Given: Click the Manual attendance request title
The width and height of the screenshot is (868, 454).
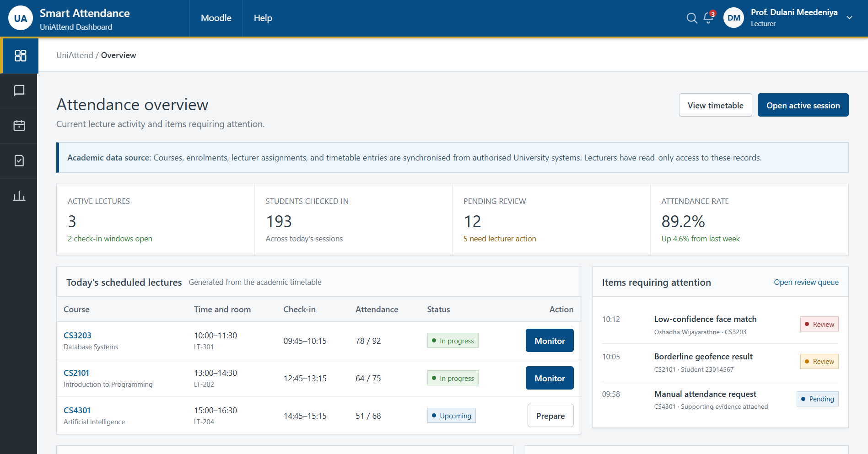Looking at the screenshot, I should click(x=705, y=394).
